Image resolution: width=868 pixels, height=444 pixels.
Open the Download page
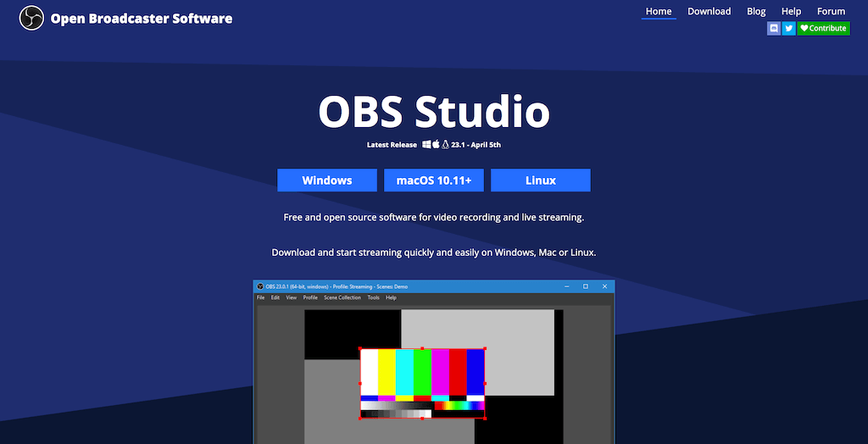tap(709, 11)
